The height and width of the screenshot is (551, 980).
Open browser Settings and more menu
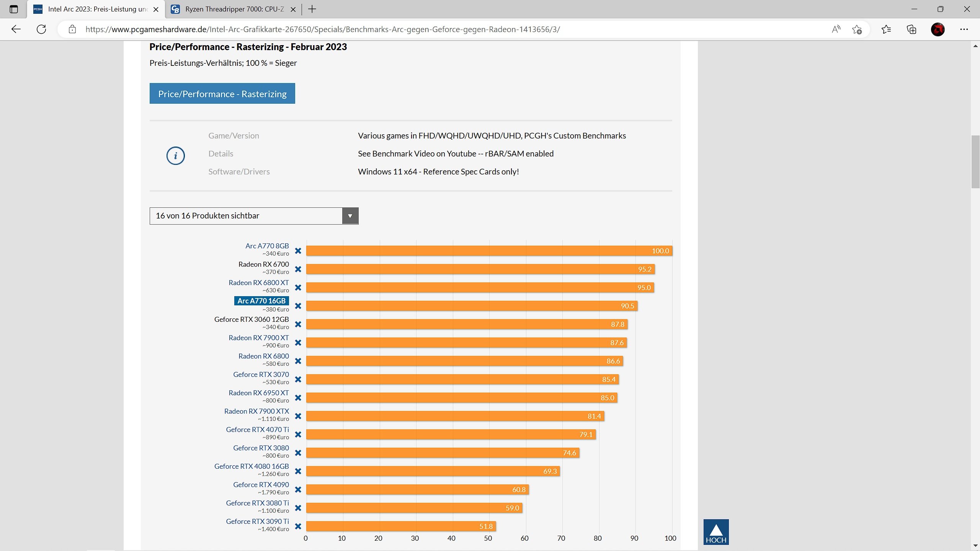click(964, 29)
